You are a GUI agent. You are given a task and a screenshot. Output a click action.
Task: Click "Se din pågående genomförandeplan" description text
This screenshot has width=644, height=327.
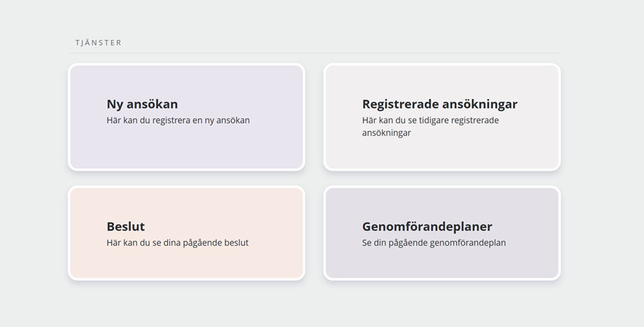point(434,242)
